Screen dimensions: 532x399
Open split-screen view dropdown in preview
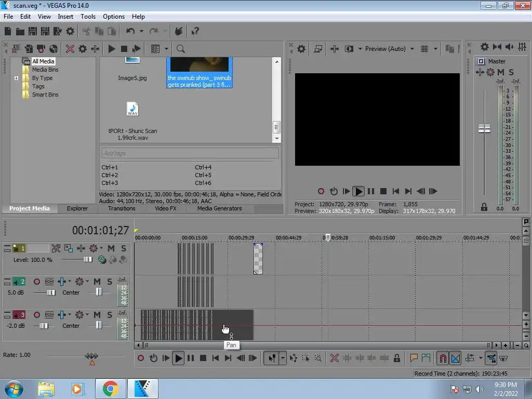pyautogui.click(x=360, y=49)
